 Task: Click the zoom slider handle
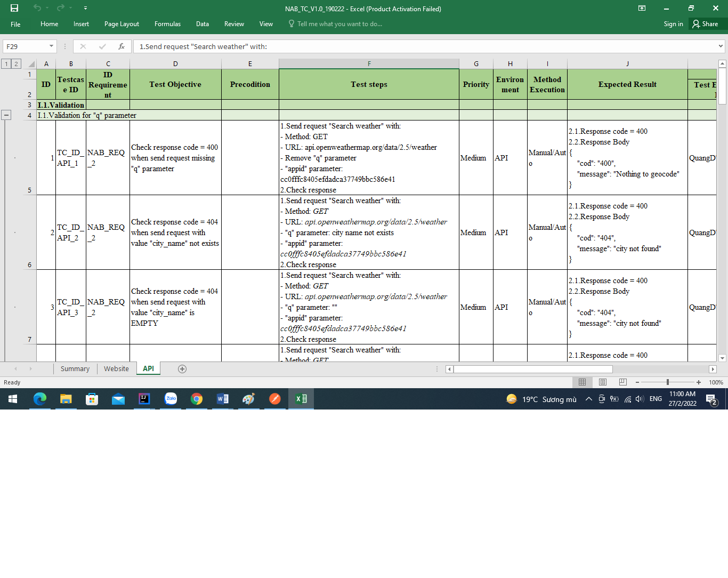[668, 382]
